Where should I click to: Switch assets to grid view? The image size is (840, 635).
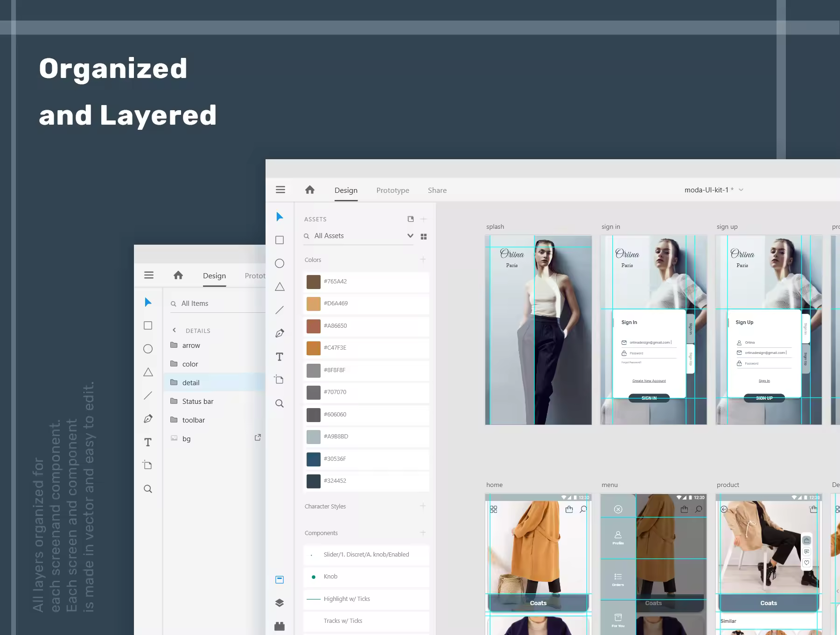pyautogui.click(x=424, y=237)
